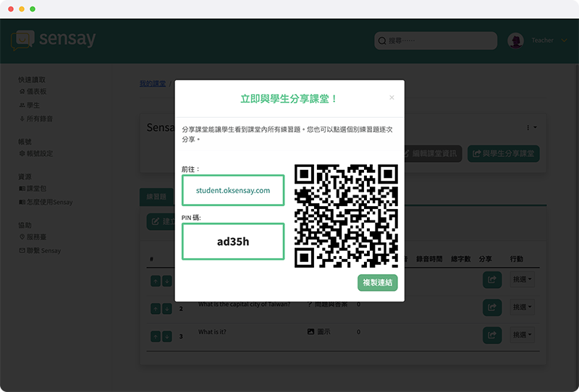579x392 pixels.
Task: Click the search field in header
Action: [x=436, y=41]
